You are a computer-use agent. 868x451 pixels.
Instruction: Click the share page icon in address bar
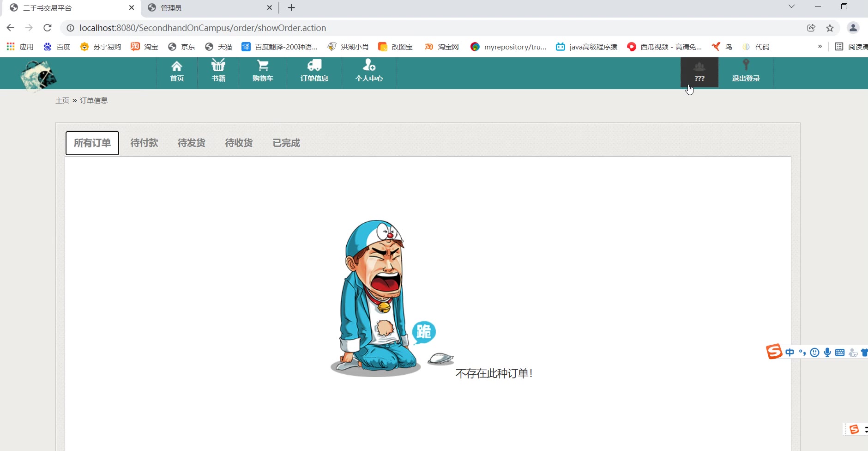point(811,28)
